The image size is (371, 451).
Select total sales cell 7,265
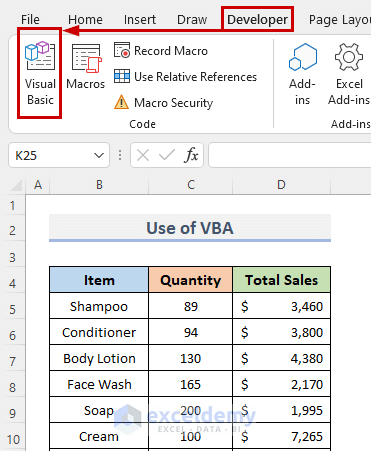pyautogui.click(x=282, y=436)
